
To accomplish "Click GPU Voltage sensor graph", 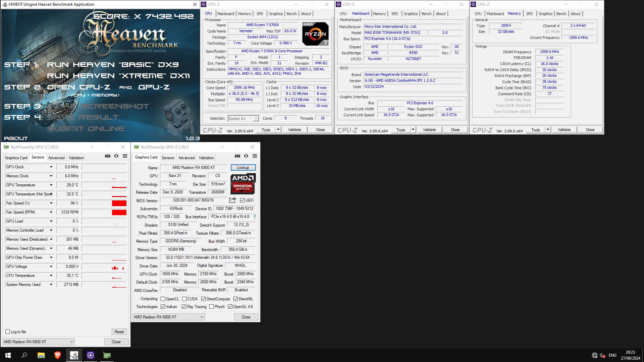I will click(x=104, y=266).
